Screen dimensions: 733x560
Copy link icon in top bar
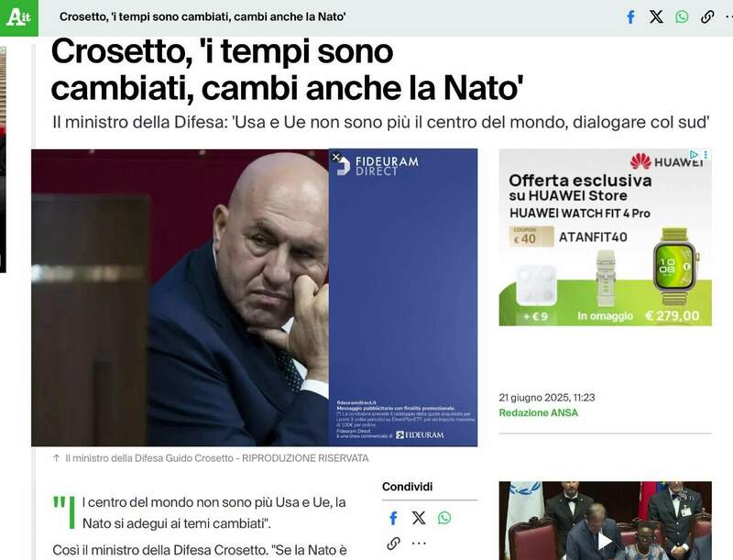pyautogui.click(x=707, y=17)
